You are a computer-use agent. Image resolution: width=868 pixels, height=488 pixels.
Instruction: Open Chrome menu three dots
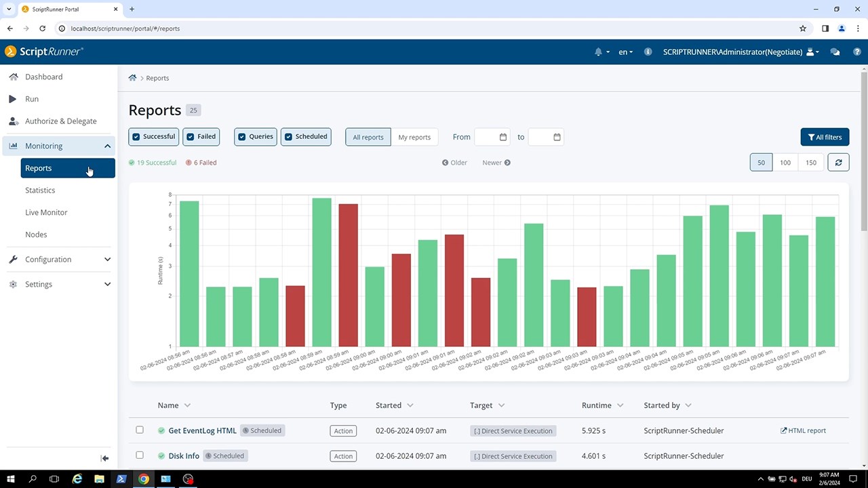coord(858,28)
